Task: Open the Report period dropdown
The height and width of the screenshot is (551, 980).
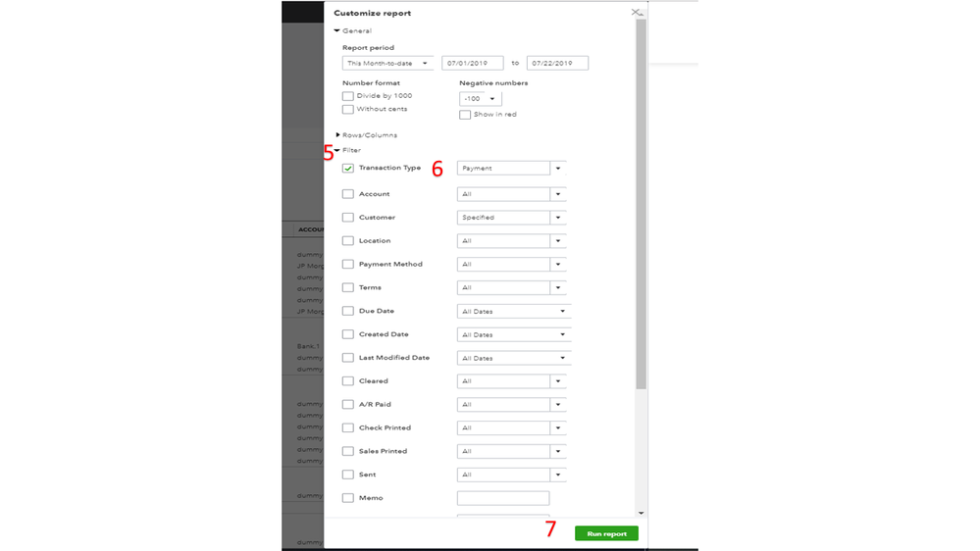Action: pos(388,64)
